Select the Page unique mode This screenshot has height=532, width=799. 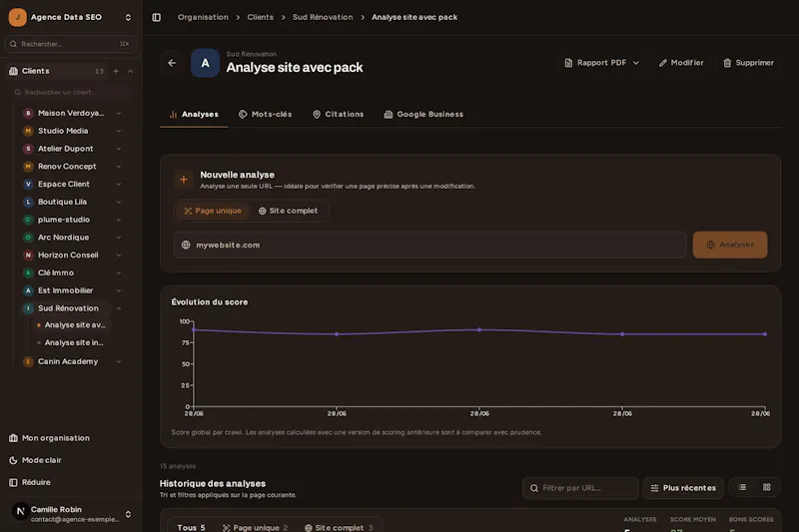213,211
